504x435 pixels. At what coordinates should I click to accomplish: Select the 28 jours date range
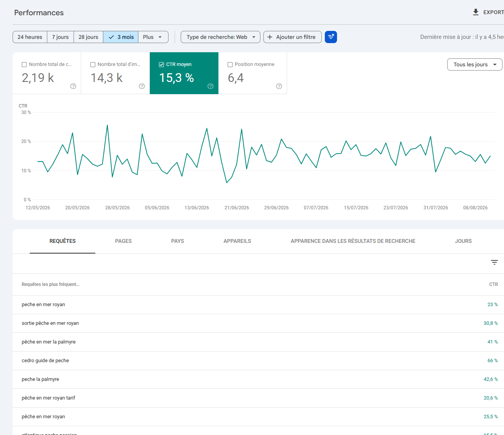[88, 37]
